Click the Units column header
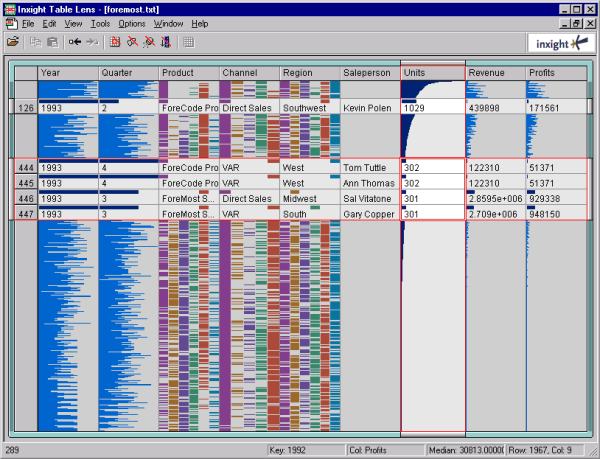 [x=433, y=73]
